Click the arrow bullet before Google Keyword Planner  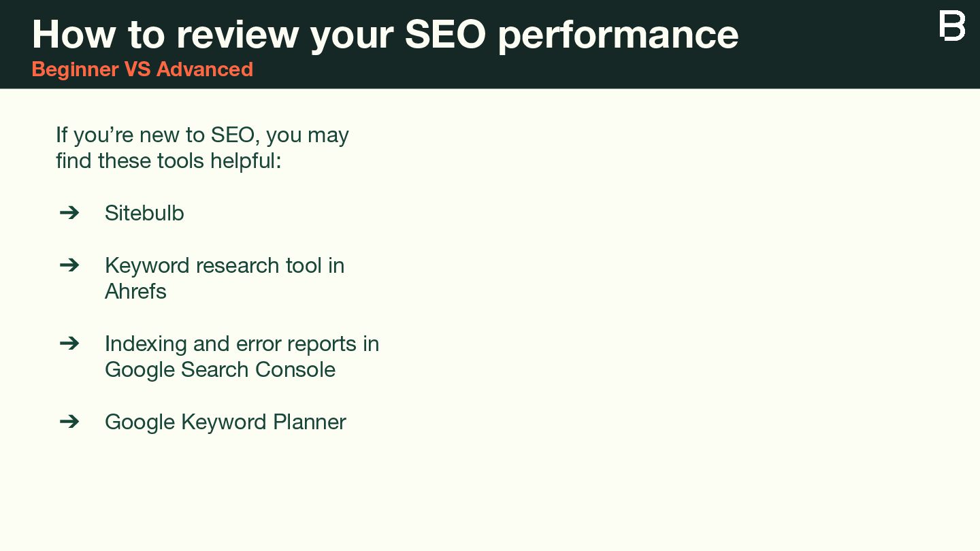tap(69, 422)
